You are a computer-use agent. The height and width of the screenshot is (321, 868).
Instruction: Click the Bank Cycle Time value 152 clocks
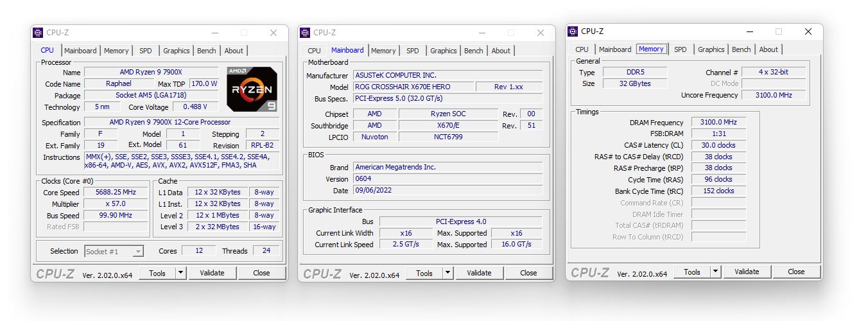(718, 191)
